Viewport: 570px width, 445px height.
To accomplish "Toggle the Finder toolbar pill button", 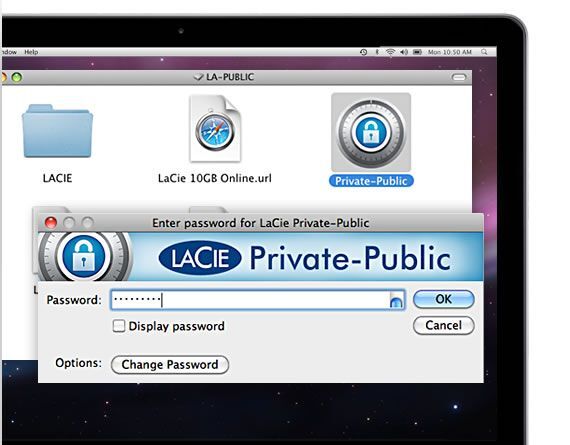I will pos(459,77).
